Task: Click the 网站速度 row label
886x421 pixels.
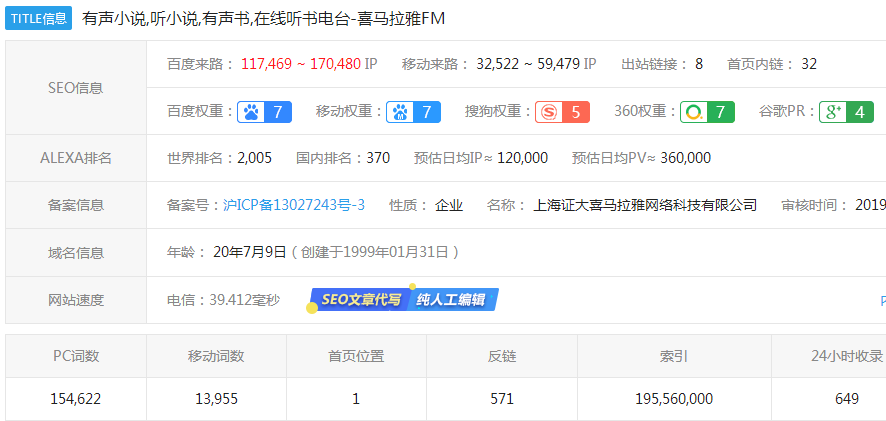Action: (76, 300)
